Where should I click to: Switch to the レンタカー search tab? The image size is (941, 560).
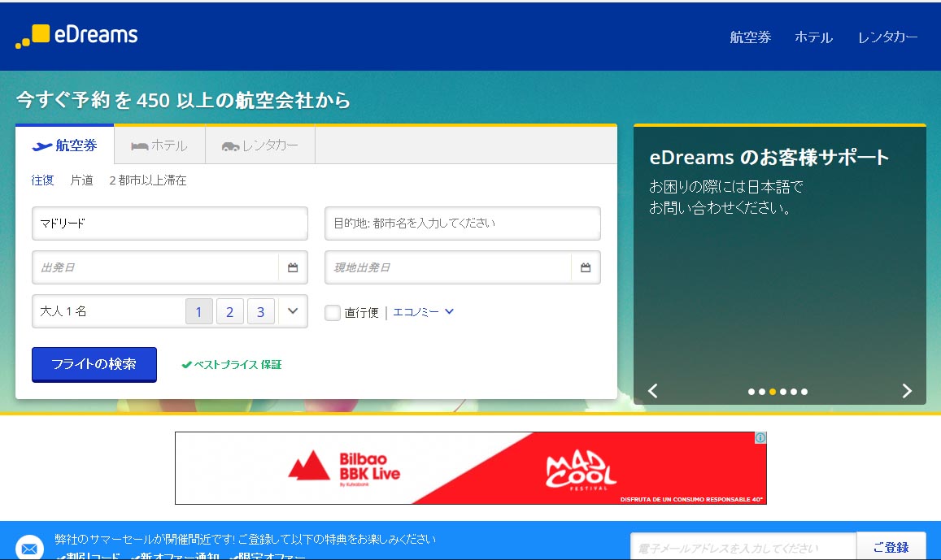[259, 145]
